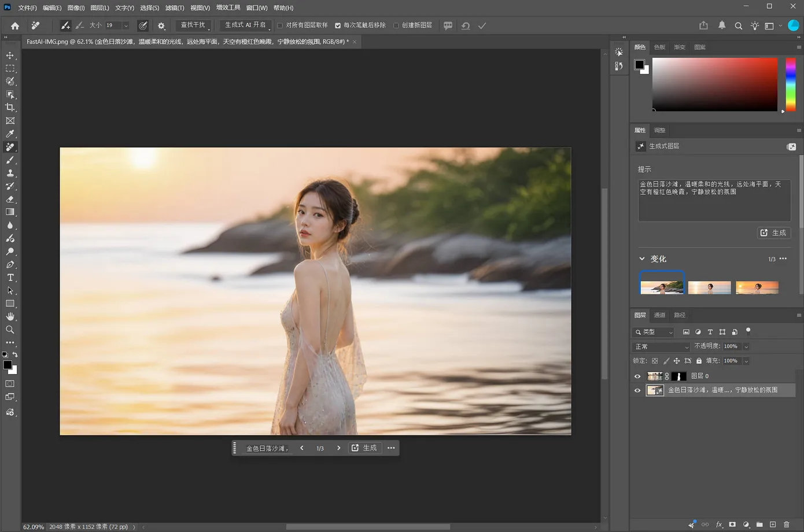
Task: Add a layer mask from Layers panel bottom
Action: tap(732, 524)
